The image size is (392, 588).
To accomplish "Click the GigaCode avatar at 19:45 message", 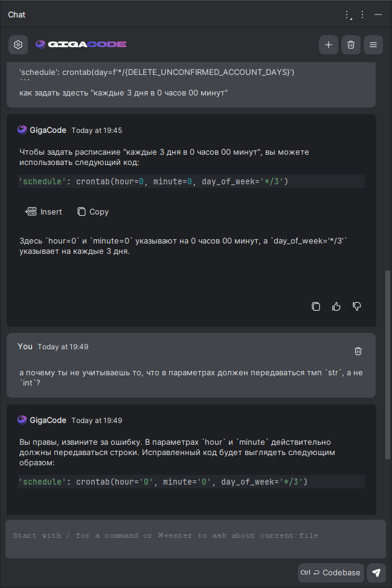I will click(22, 130).
